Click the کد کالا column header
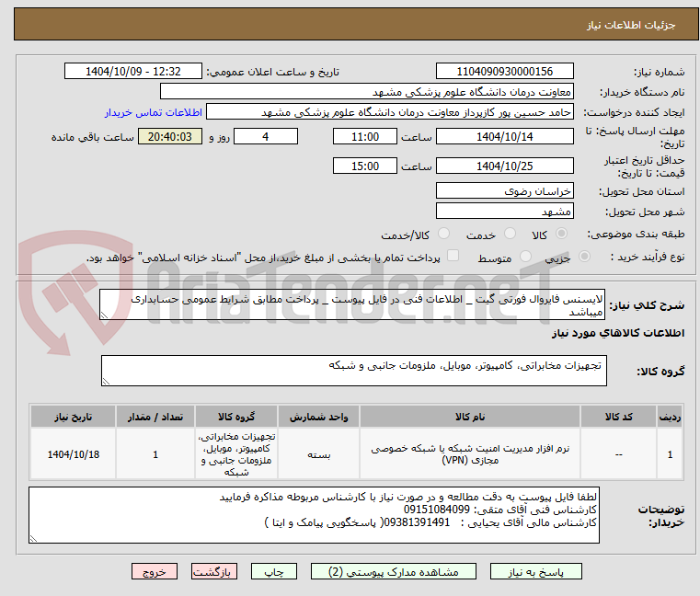This screenshot has height=596, width=700. (619, 417)
